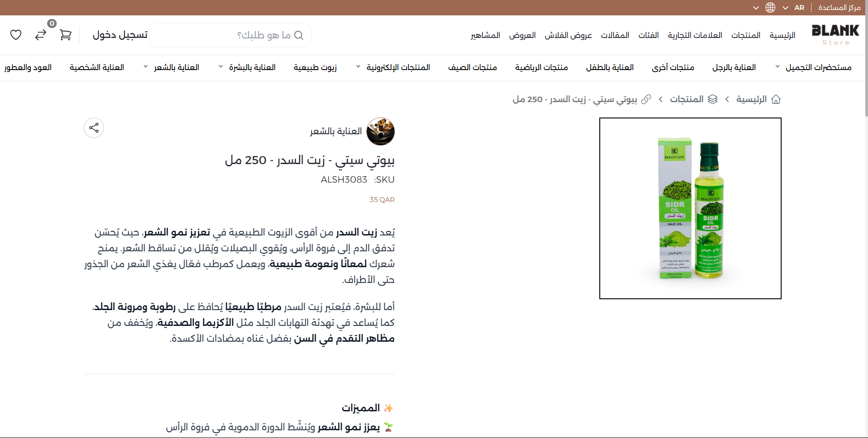The width and height of the screenshot is (868, 438).
Task: Click the link chain icon in breadcrumb
Action: coord(647,99)
